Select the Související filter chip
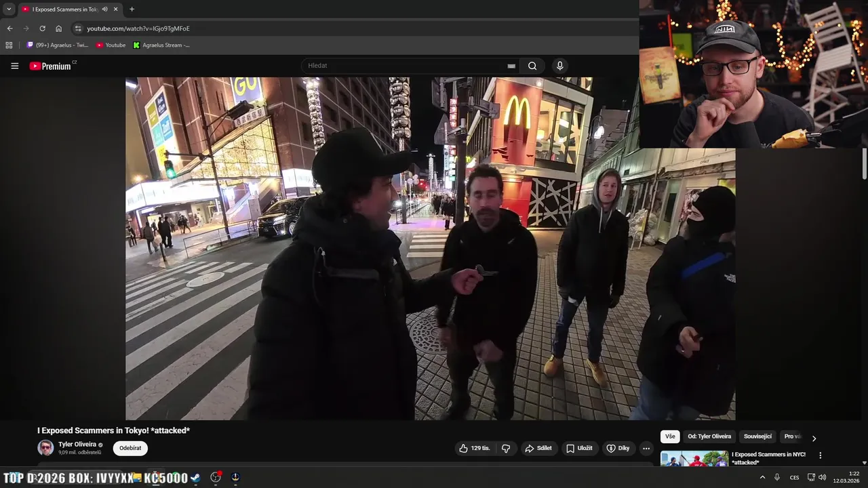868x488 pixels. 757,436
